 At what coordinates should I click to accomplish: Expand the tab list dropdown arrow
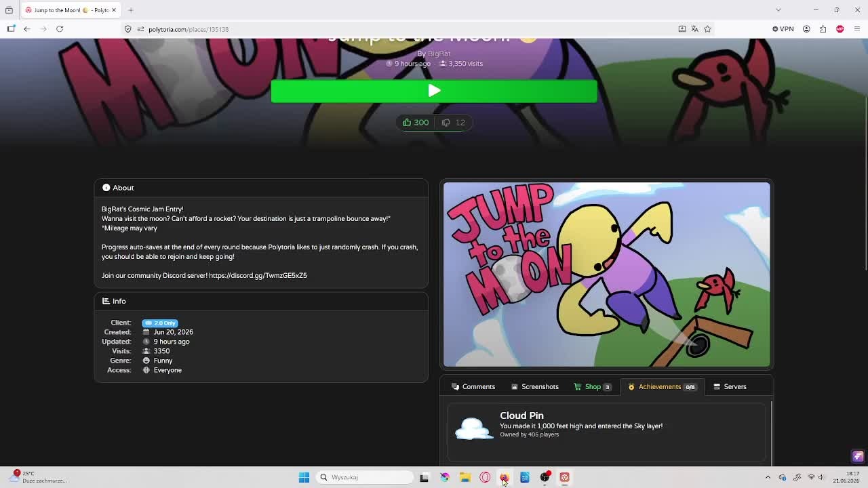click(x=778, y=10)
